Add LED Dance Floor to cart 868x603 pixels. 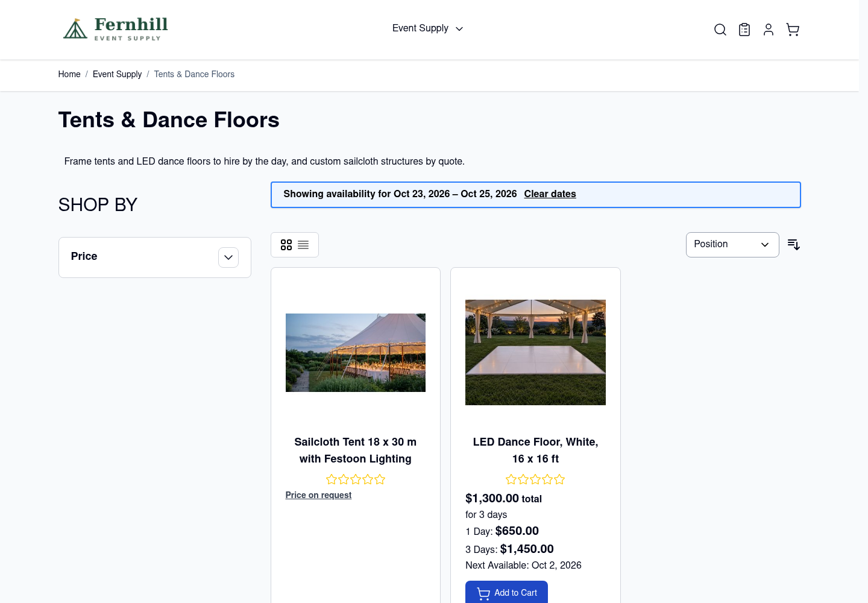coord(506,592)
